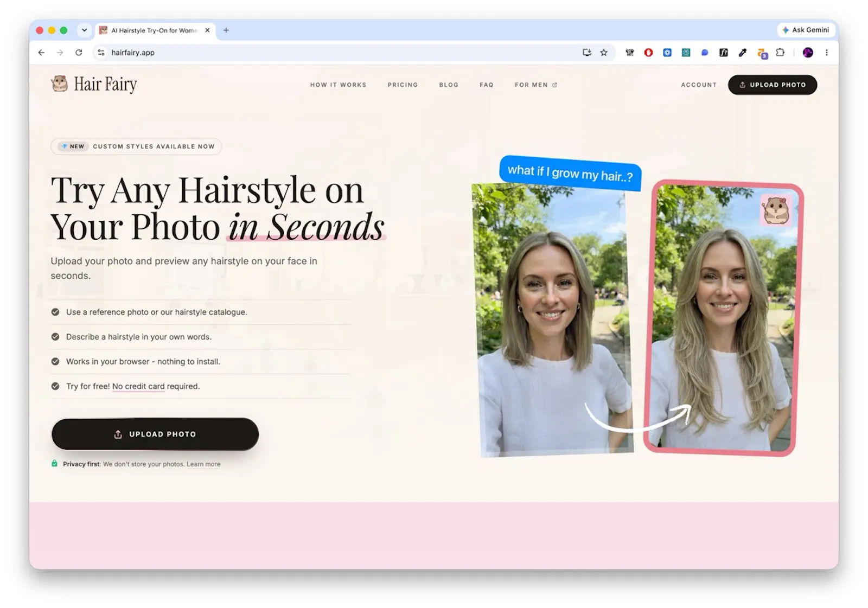Click 'Works in your browser - nothing to install.'
This screenshot has height=608, width=868.
[x=143, y=361]
